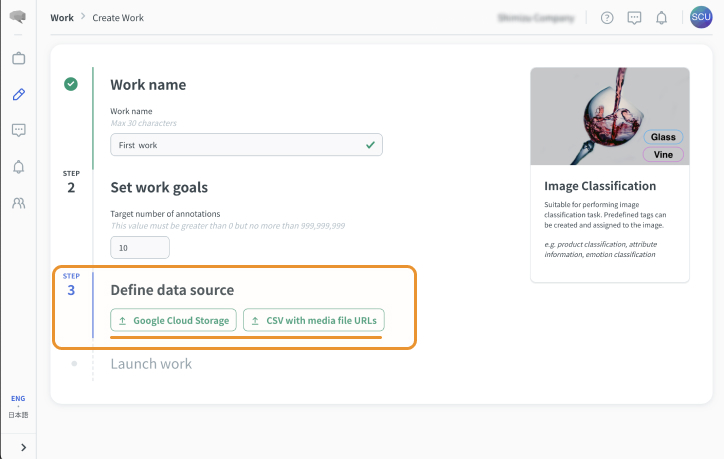725x459 pixels.
Task: Click the Glass tag label on image
Action: (x=663, y=137)
